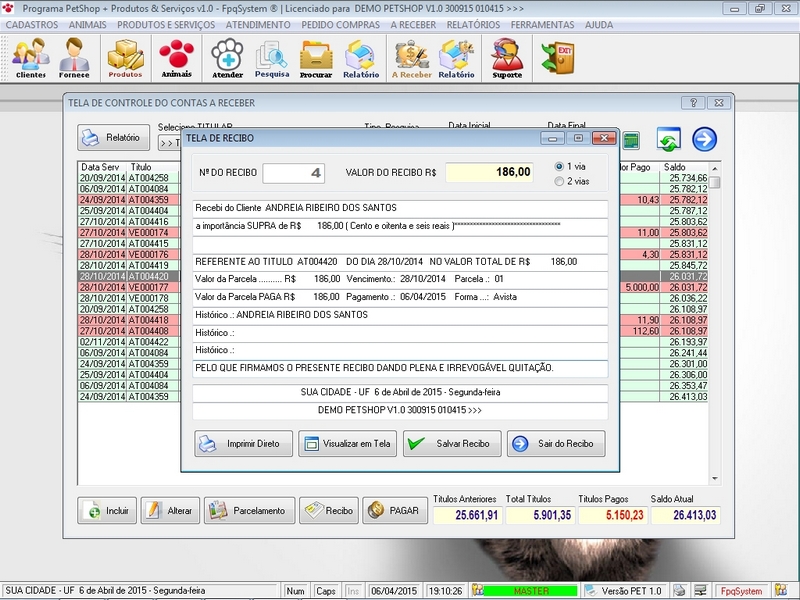The height and width of the screenshot is (600, 800).
Task: Click the Valor do Recibo field
Action: click(489, 172)
